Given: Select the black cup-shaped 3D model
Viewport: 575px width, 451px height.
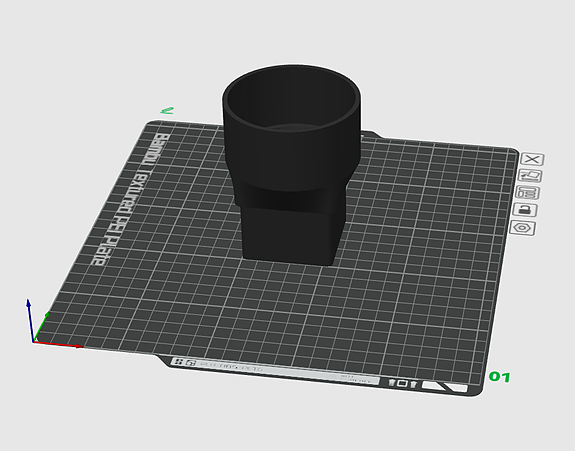Looking at the screenshot, I should (x=291, y=165).
